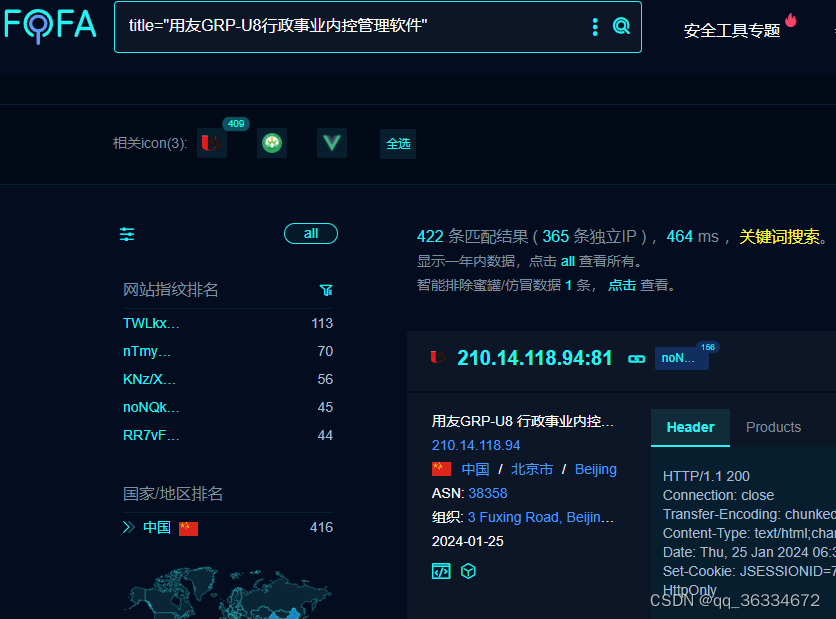Open the search options via vertical dots icon
The height and width of the screenshot is (619, 836).
click(595, 26)
